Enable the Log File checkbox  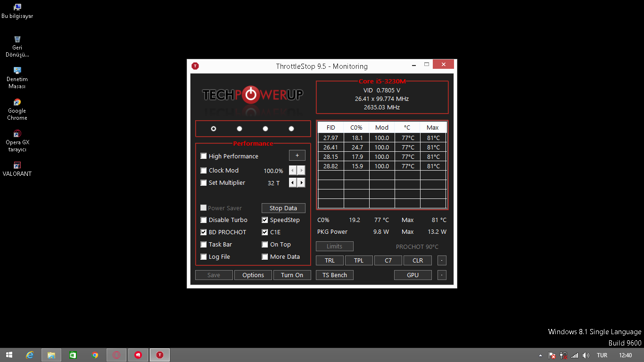tap(204, 256)
